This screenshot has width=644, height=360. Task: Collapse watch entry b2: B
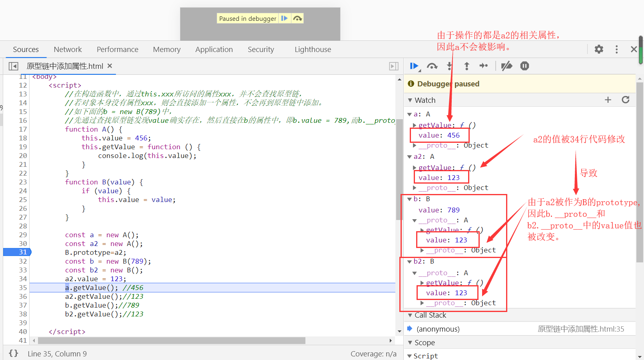click(x=409, y=262)
